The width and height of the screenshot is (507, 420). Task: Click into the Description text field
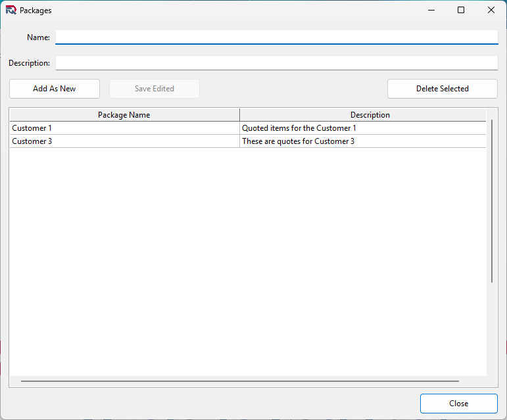click(276, 63)
